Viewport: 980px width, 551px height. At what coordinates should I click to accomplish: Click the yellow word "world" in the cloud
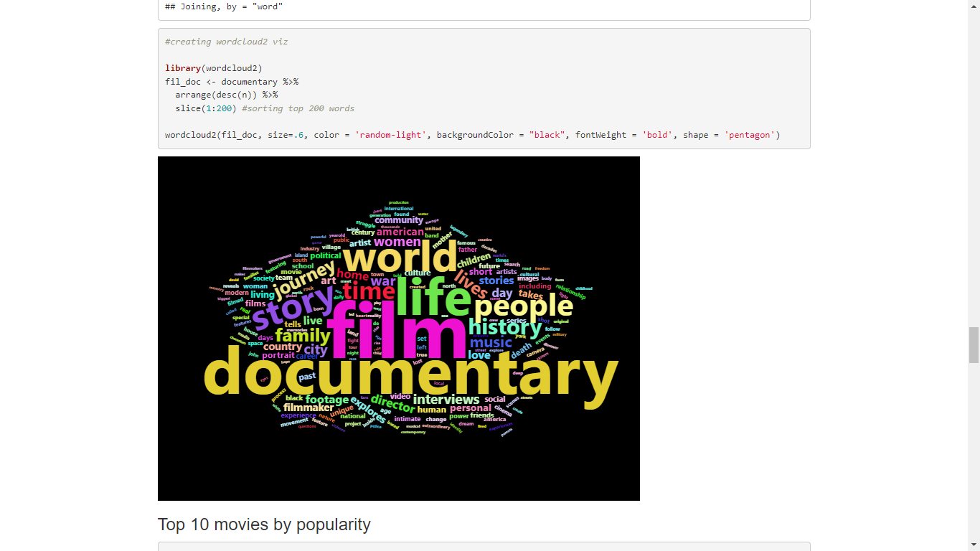[400, 257]
